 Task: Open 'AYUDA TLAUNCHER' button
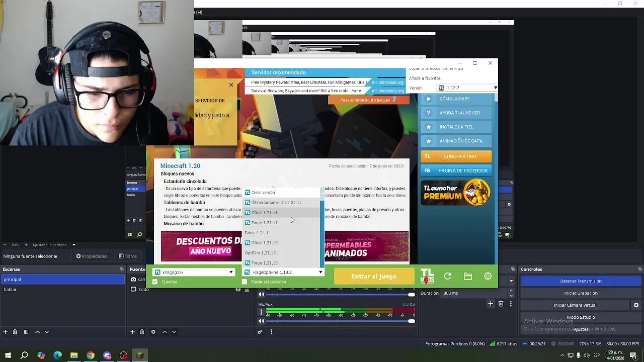pyautogui.click(x=456, y=113)
